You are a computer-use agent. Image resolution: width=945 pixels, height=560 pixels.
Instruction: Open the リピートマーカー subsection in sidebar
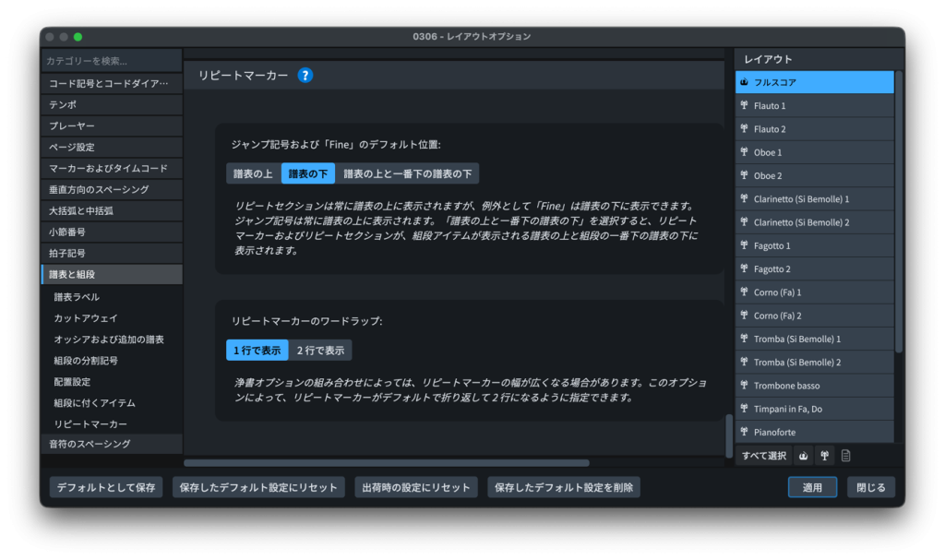click(90, 423)
